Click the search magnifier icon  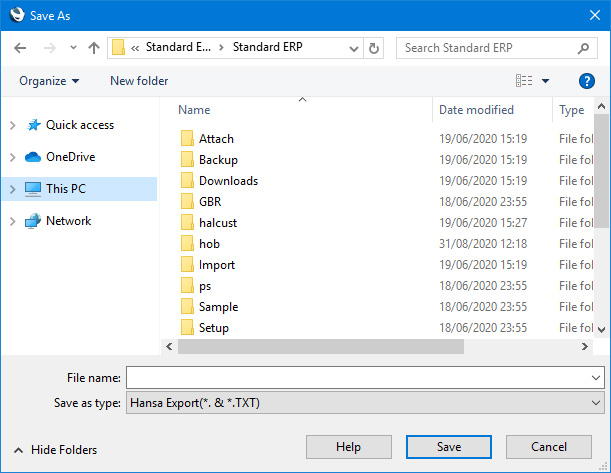583,48
